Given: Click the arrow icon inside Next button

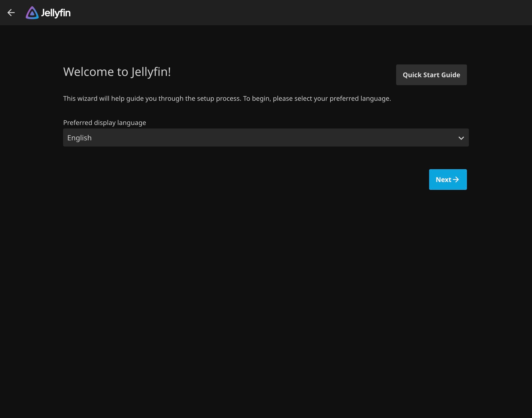Looking at the screenshot, I should pos(456,180).
